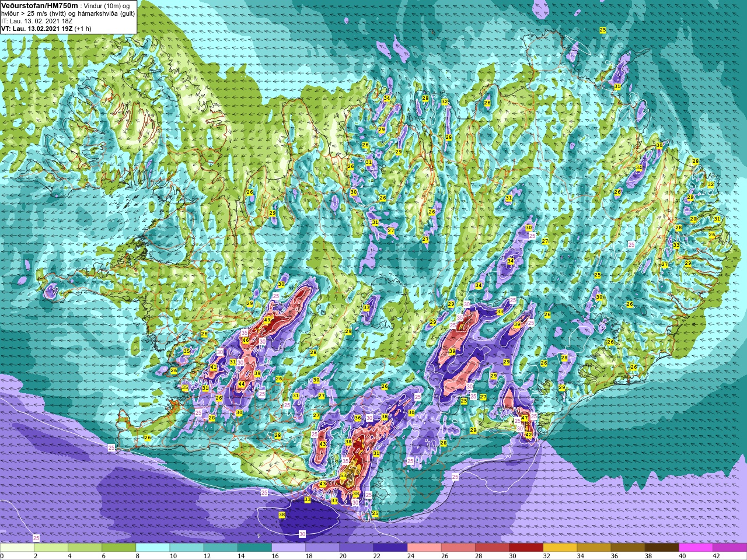Screen dimensions: 747x560
Task: Click the yellow-gold 32–34 legend swatch
Action: click(x=560, y=548)
